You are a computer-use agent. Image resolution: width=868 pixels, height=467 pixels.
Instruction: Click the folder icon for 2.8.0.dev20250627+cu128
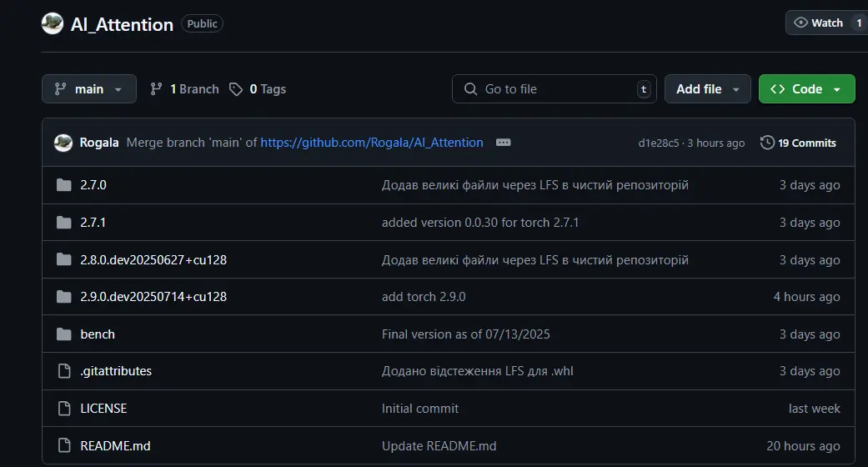[64, 260]
